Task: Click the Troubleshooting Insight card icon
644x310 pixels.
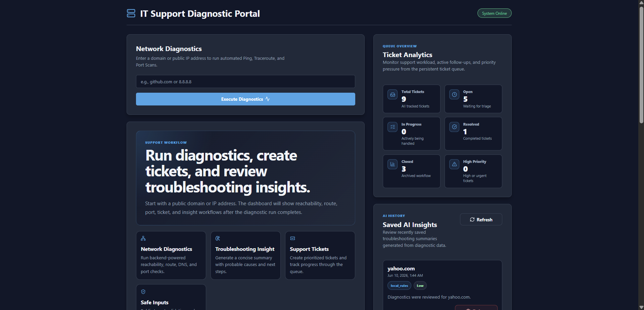Action: [218, 238]
